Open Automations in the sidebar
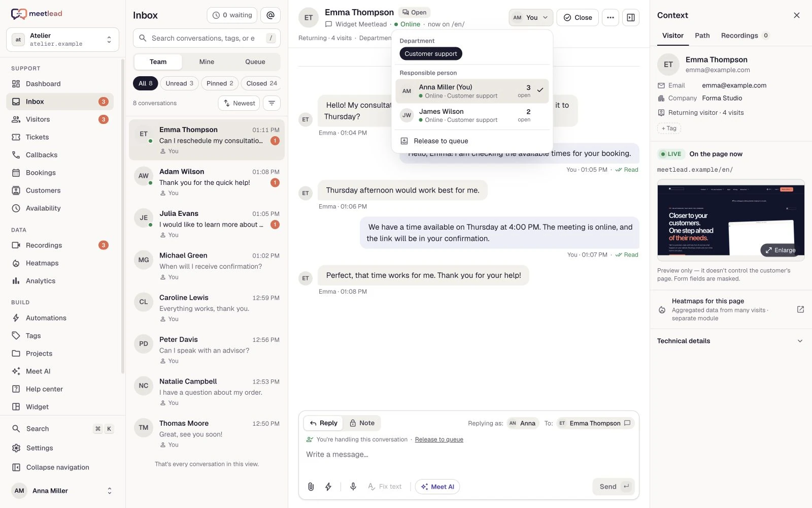This screenshot has height=508, width=812. point(60,318)
